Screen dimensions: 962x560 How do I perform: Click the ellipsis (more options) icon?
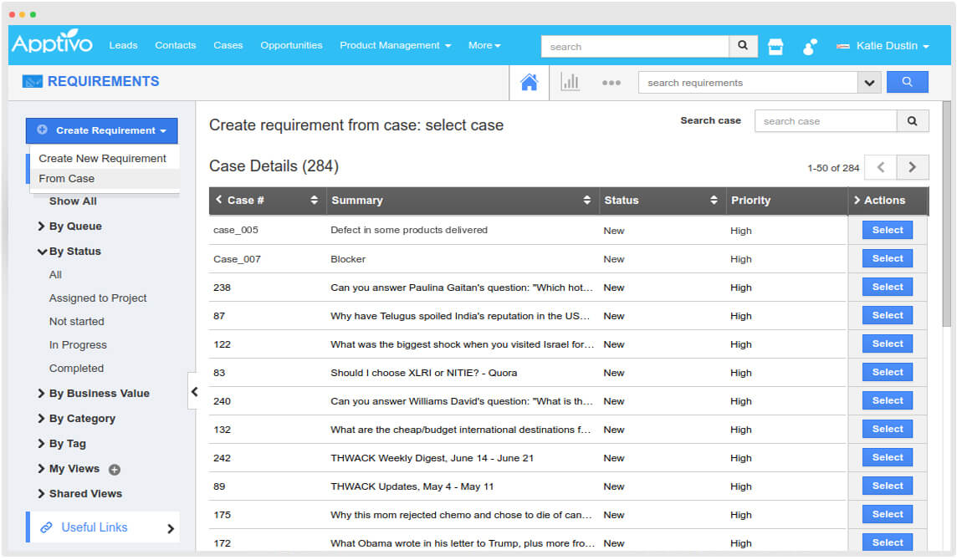[611, 82]
